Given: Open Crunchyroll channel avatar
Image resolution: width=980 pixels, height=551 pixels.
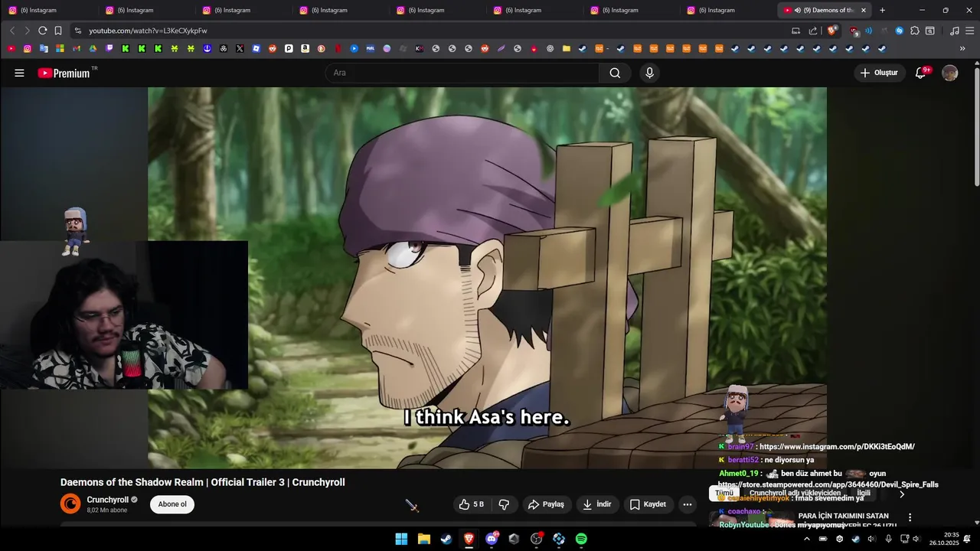Looking at the screenshot, I should click(x=70, y=504).
